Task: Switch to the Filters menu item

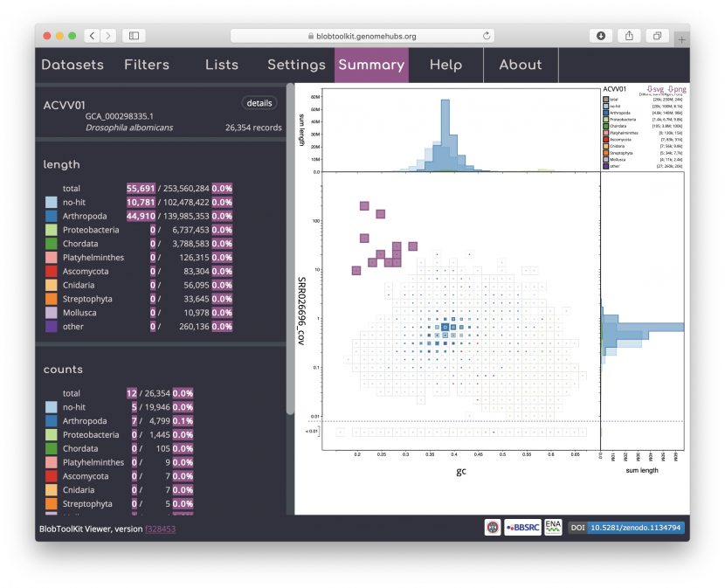Action: point(146,65)
